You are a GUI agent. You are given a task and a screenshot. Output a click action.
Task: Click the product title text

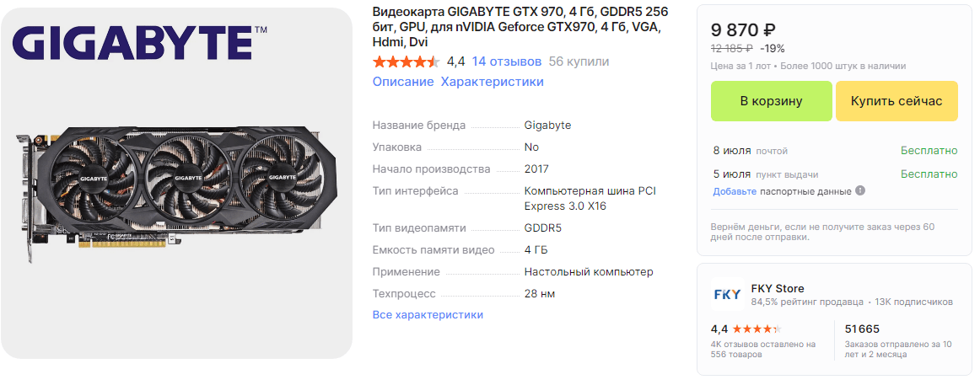[516, 27]
